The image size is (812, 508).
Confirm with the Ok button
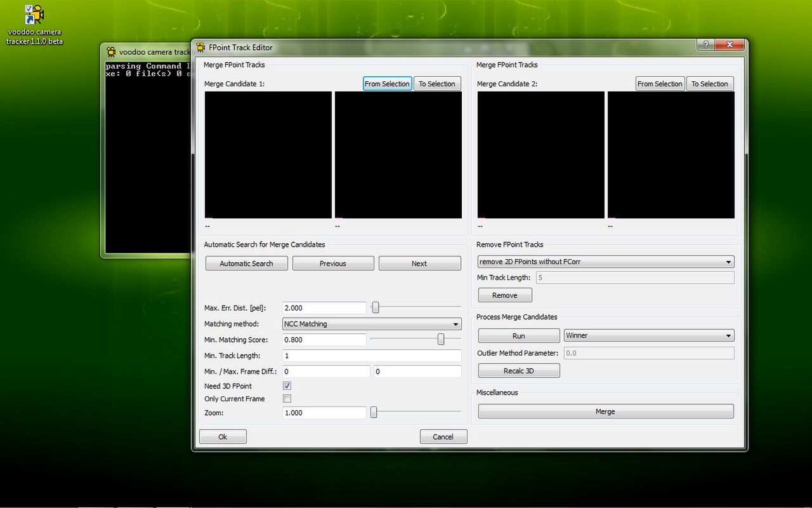click(x=223, y=437)
